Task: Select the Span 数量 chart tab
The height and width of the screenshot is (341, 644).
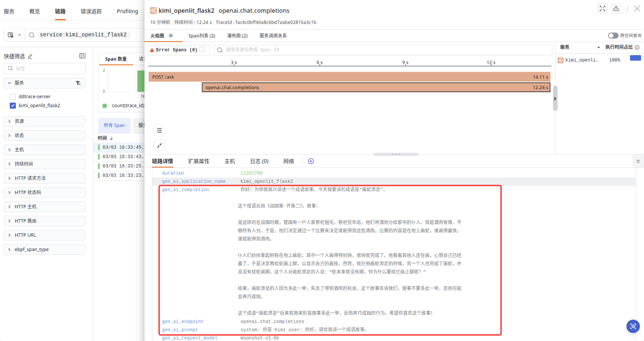Action: point(116,59)
